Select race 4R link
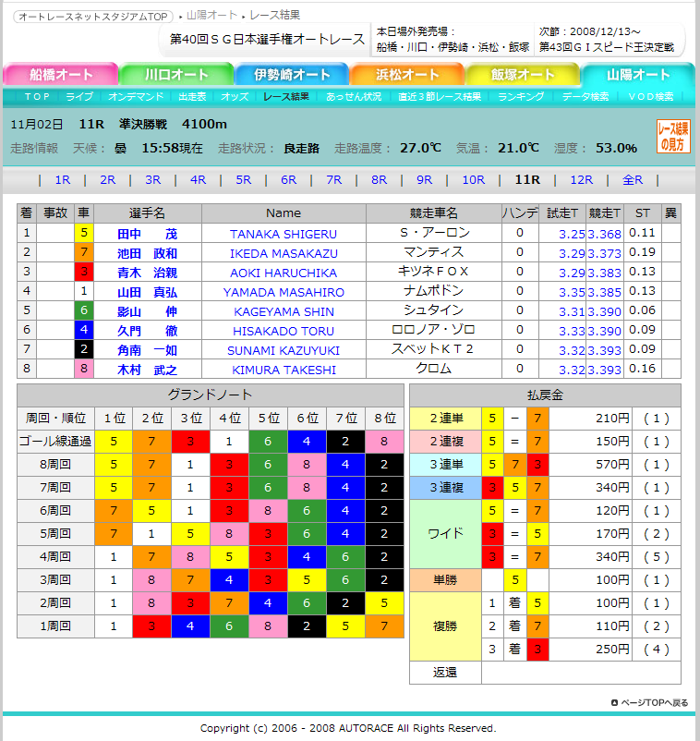 coord(198,180)
